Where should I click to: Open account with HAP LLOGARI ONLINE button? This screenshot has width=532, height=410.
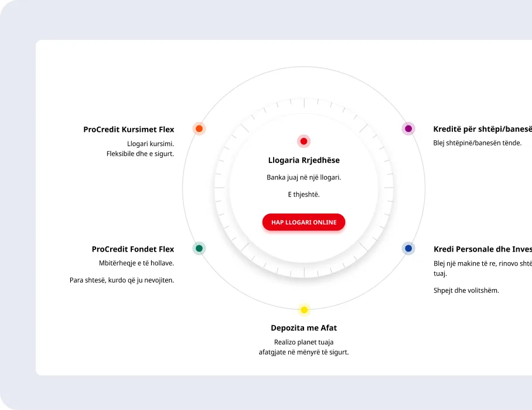pyautogui.click(x=303, y=222)
